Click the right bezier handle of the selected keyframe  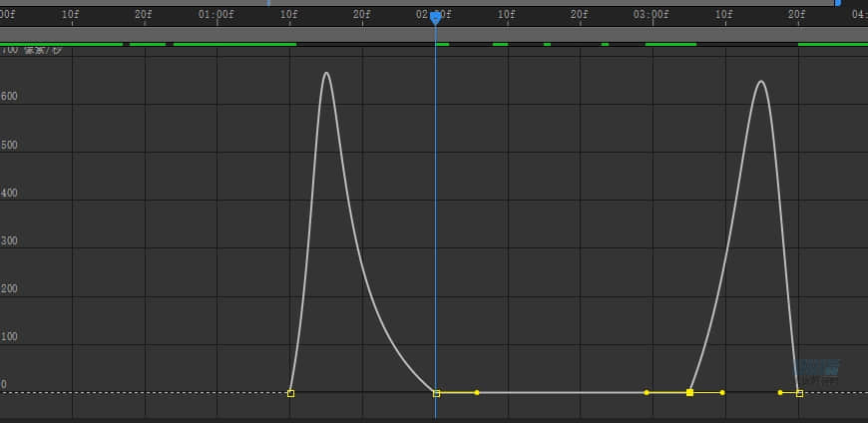point(722,393)
